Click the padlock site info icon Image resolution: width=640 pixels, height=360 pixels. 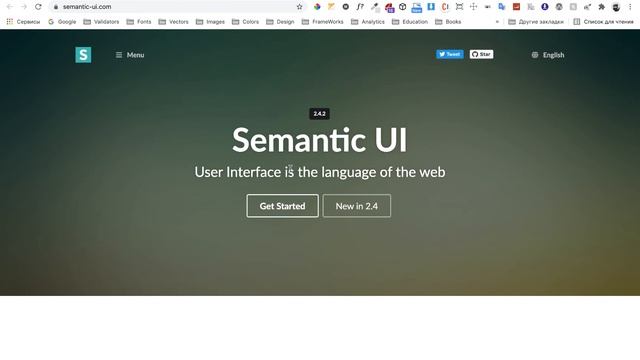[56, 7]
